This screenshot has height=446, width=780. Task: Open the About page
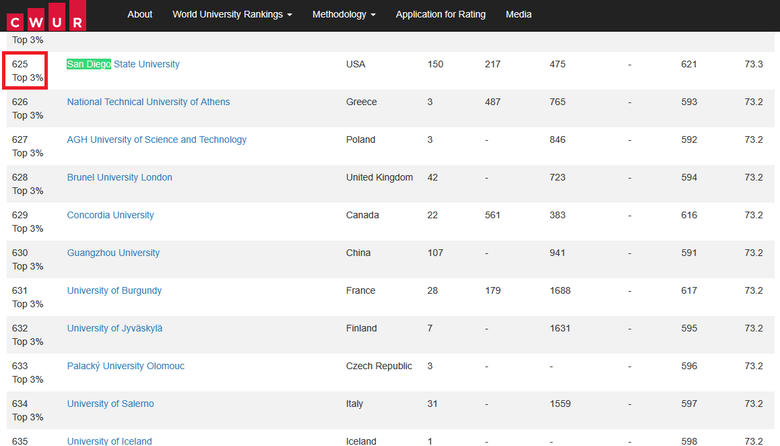pos(140,14)
